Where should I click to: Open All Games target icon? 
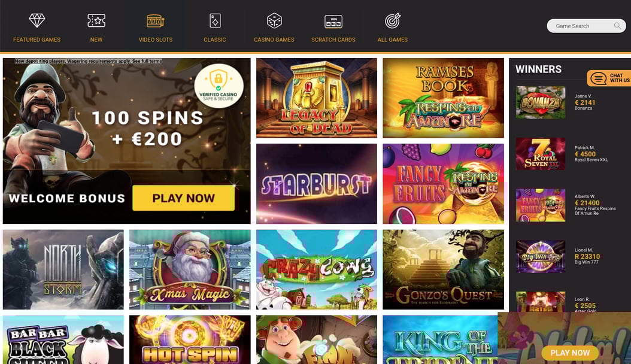click(392, 21)
